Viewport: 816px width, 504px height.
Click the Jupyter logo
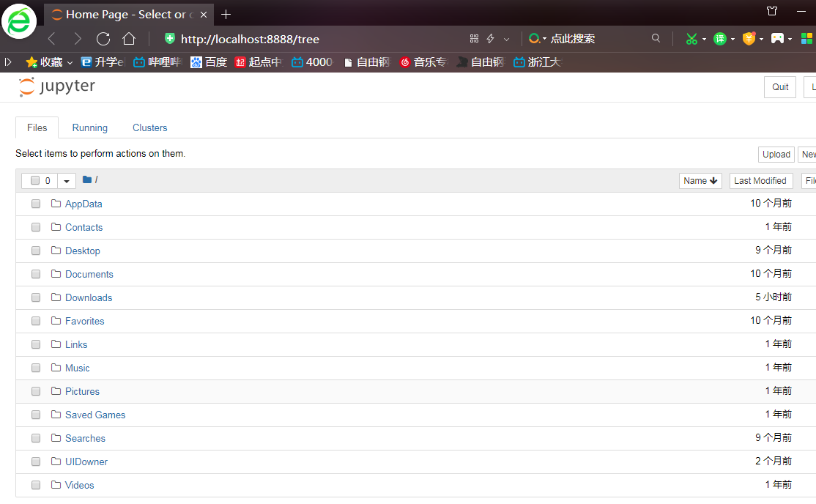click(x=56, y=86)
